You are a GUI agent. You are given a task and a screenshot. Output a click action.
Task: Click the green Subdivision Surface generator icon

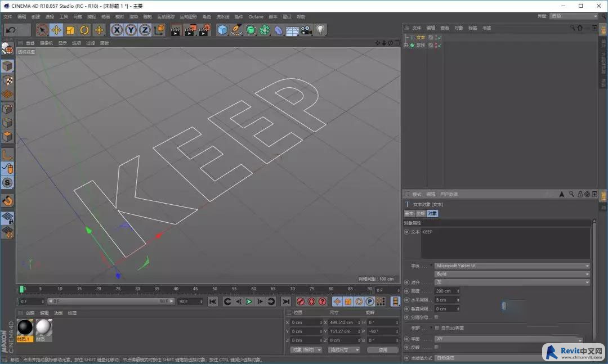pyautogui.click(x=251, y=30)
